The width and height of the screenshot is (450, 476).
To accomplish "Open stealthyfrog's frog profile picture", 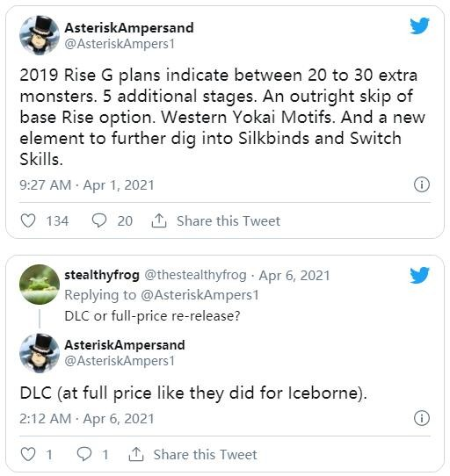I will [40, 285].
